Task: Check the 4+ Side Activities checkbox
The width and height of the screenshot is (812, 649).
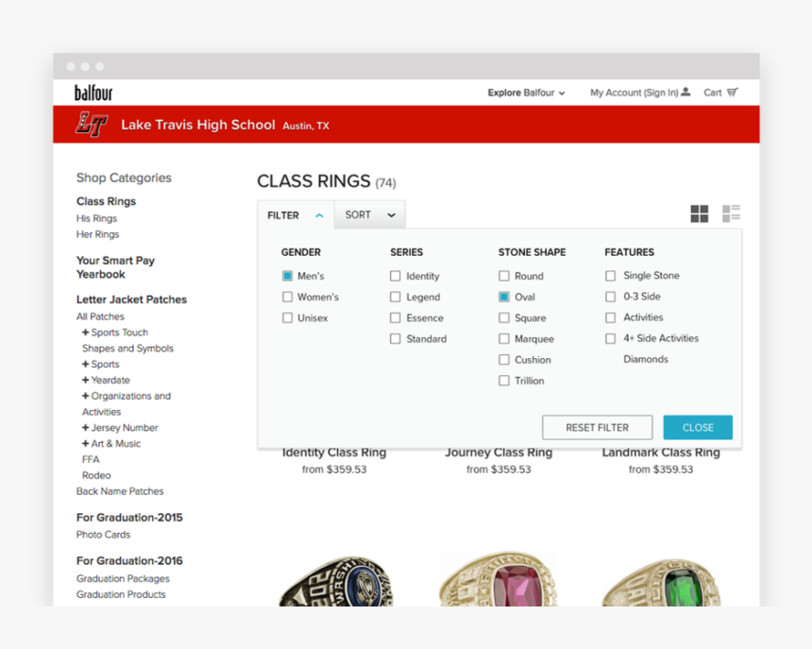Action: 611,339
